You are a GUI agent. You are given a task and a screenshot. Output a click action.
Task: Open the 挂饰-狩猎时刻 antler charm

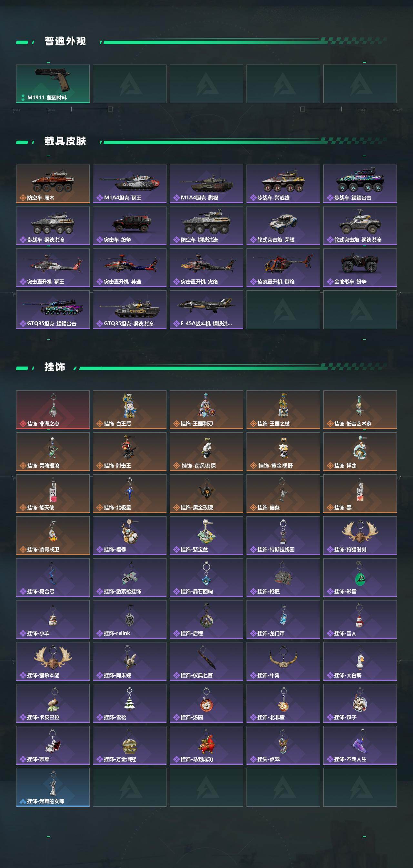click(x=360, y=536)
